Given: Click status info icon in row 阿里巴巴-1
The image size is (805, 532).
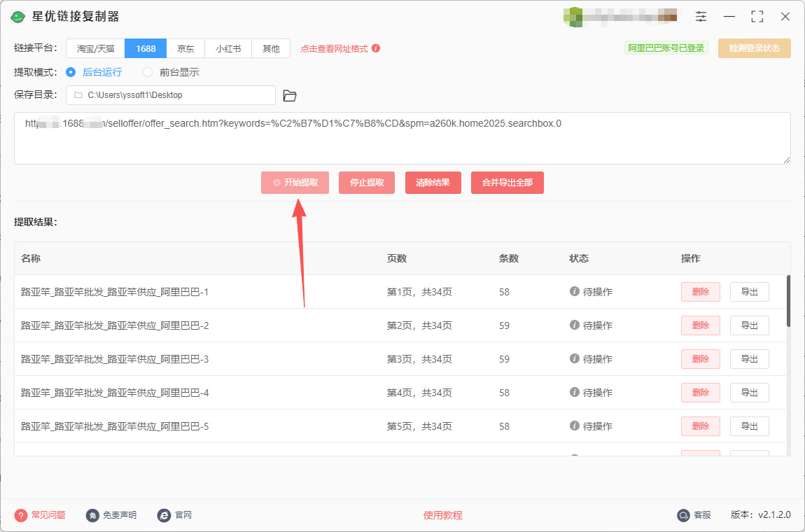Looking at the screenshot, I should (x=575, y=291).
